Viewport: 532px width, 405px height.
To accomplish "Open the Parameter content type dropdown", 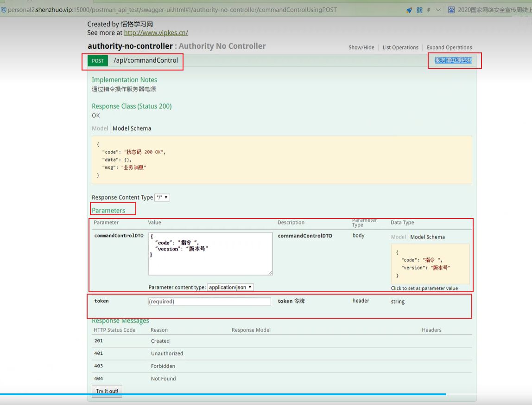I will (230, 288).
